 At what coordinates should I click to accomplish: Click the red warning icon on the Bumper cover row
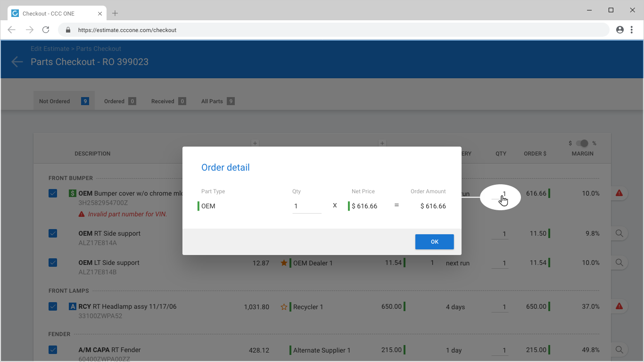(619, 193)
